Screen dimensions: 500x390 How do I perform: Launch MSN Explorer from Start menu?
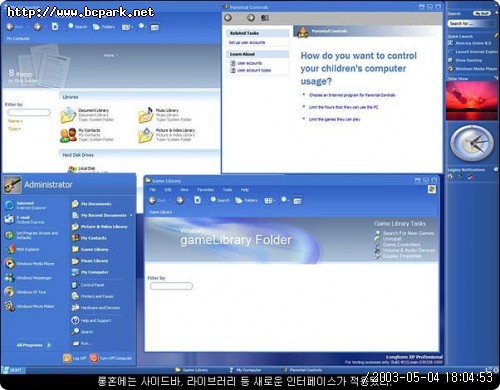tap(22, 249)
